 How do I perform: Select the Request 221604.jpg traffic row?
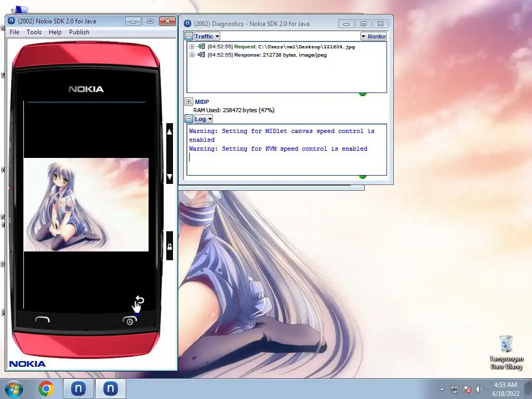click(281, 46)
